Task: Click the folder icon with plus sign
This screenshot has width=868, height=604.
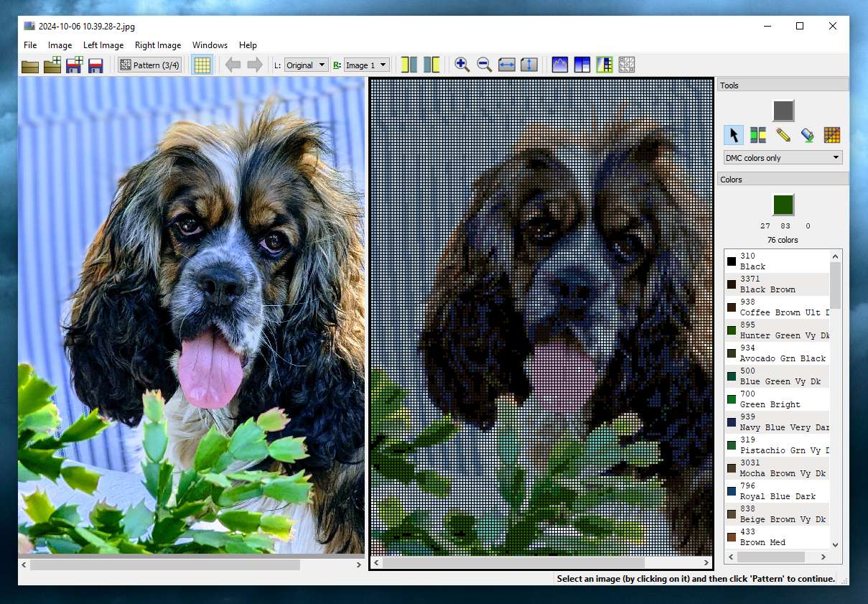Action: pyautogui.click(x=52, y=65)
